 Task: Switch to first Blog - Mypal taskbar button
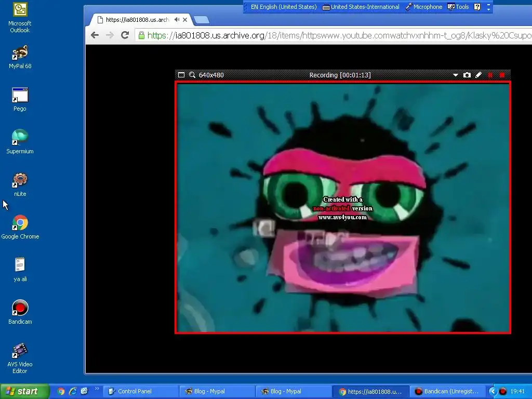pos(217,392)
